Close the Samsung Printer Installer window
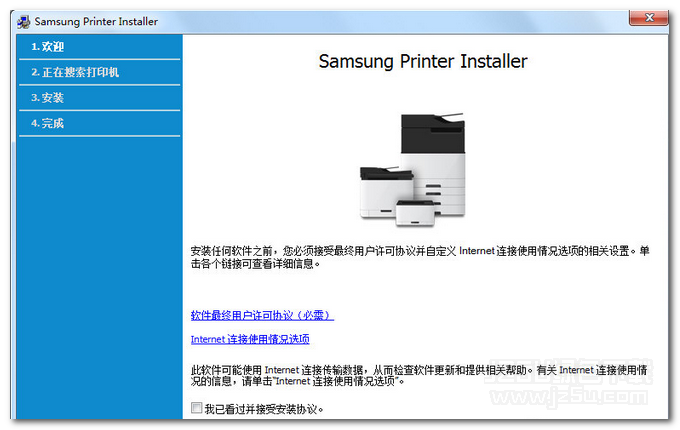Image resolution: width=680 pixels, height=430 pixels. (649, 18)
